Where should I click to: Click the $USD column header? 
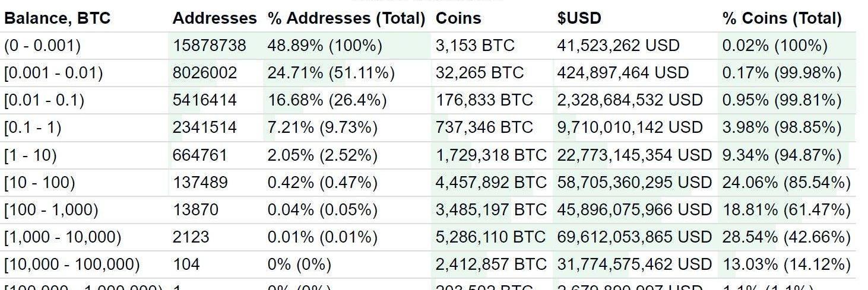point(579,18)
